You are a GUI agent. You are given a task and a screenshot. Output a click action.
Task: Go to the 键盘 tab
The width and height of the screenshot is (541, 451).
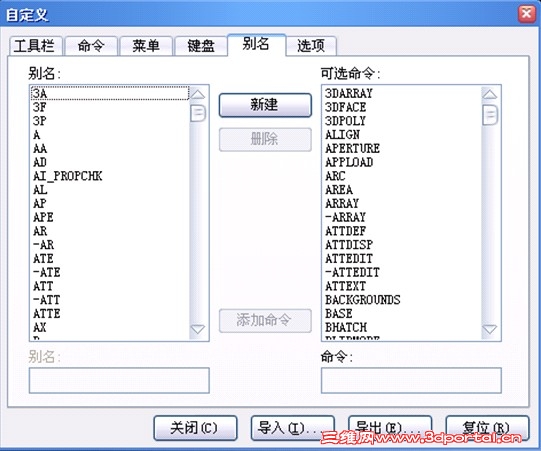pos(201,46)
